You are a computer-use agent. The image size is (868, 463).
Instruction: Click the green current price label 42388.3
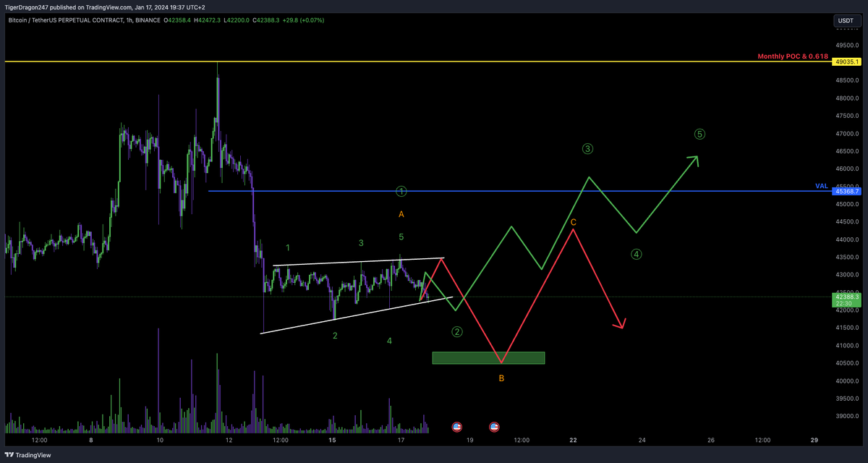pyautogui.click(x=848, y=300)
